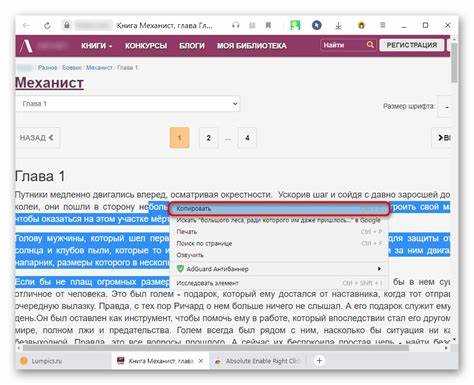Click the Разное breadcrumb link
Screen dimensions: 474x385
[47, 68]
